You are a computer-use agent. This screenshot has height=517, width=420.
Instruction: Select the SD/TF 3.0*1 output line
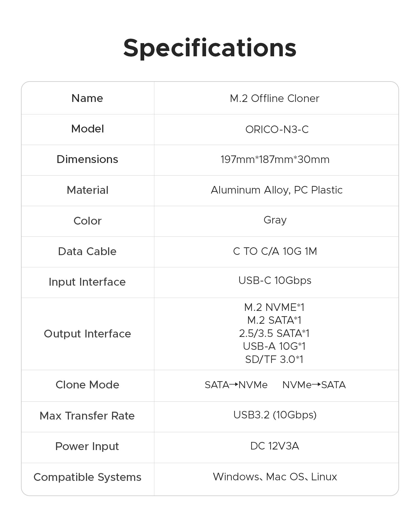(274, 359)
